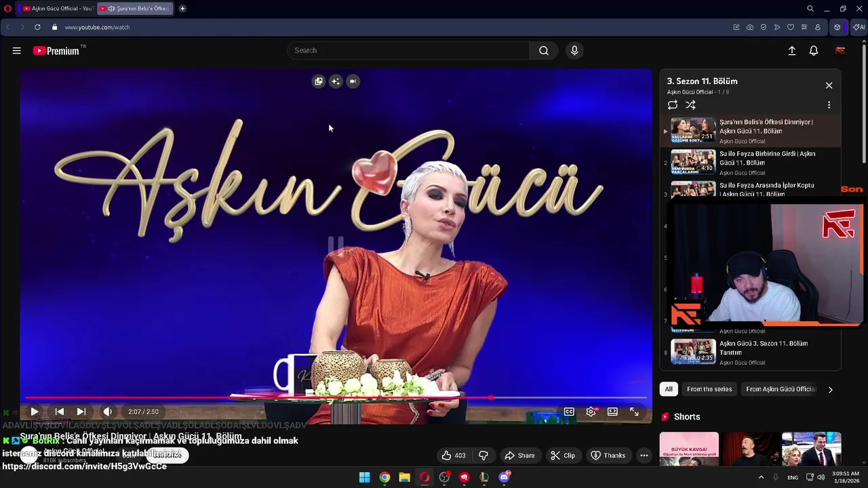Open Google Chrome from taskbar
The image size is (868, 488).
tap(384, 477)
